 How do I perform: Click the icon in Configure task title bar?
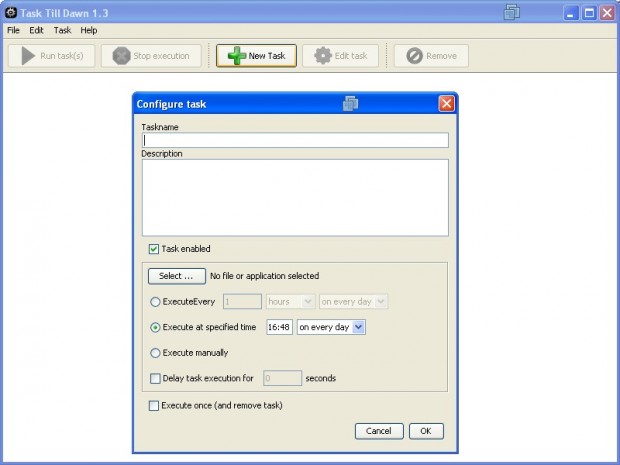350,103
